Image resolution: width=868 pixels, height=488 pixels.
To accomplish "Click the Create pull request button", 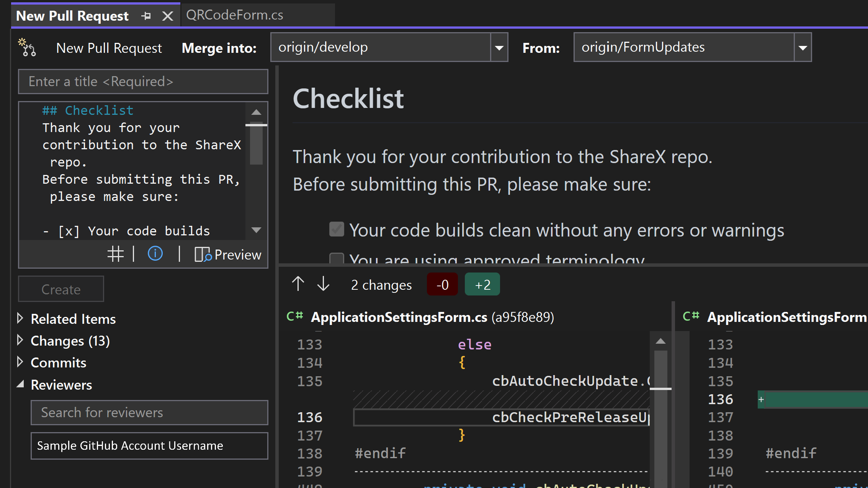I will pos(60,289).
